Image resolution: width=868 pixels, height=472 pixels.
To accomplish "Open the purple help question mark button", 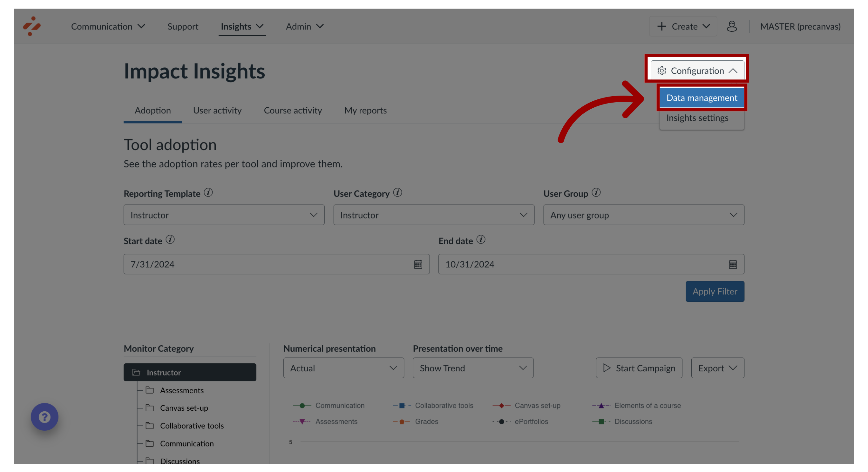I will pyautogui.click(x=44, y=417).
